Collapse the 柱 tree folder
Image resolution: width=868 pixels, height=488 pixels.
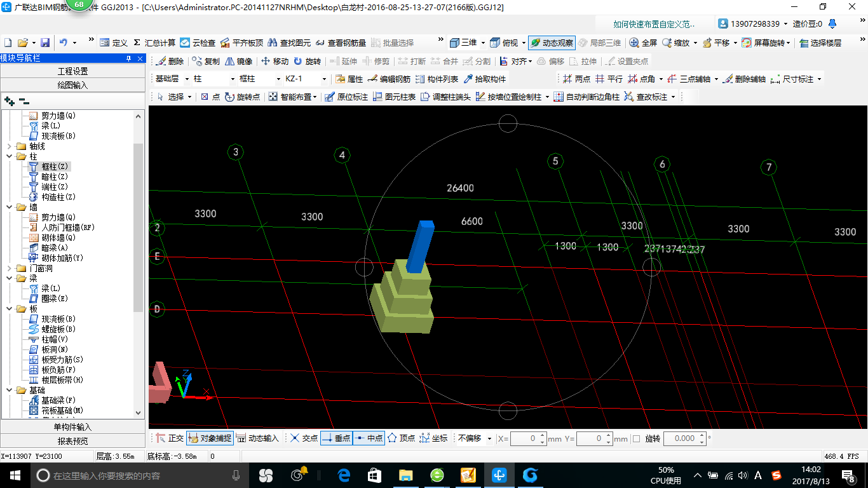[9, 156]
